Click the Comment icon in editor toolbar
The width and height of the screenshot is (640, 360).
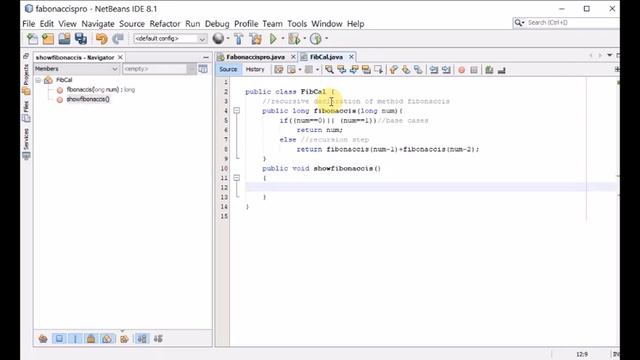(x=489, y=70)
